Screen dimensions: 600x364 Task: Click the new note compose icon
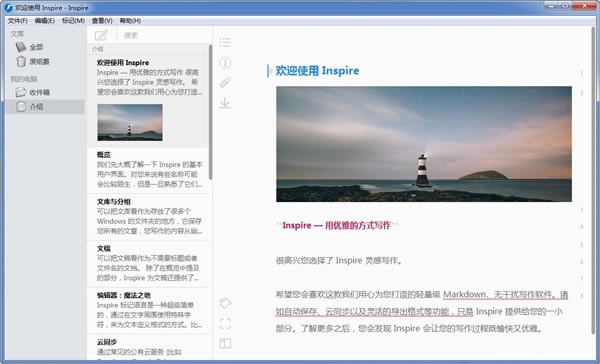pyautogui.click(x=101, y=35)
